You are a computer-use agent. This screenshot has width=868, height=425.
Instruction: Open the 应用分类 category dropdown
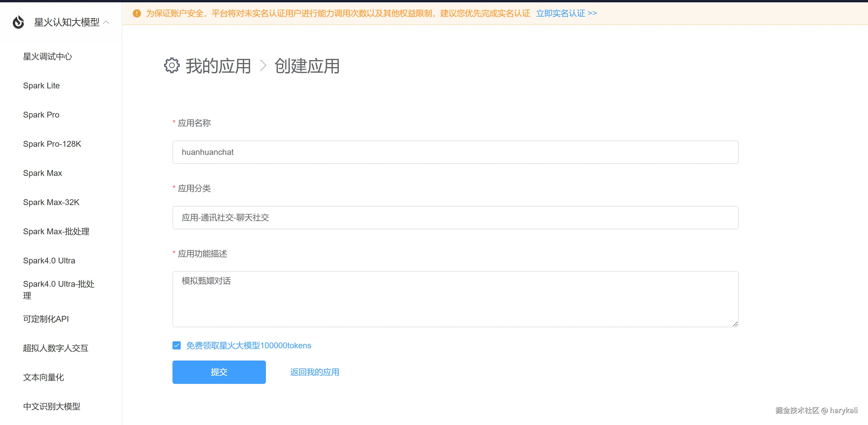point(455,218)
